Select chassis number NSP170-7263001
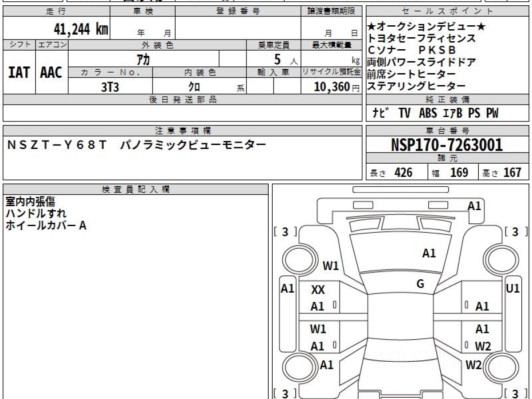The image size is (532, 399). tap(447, 145)
